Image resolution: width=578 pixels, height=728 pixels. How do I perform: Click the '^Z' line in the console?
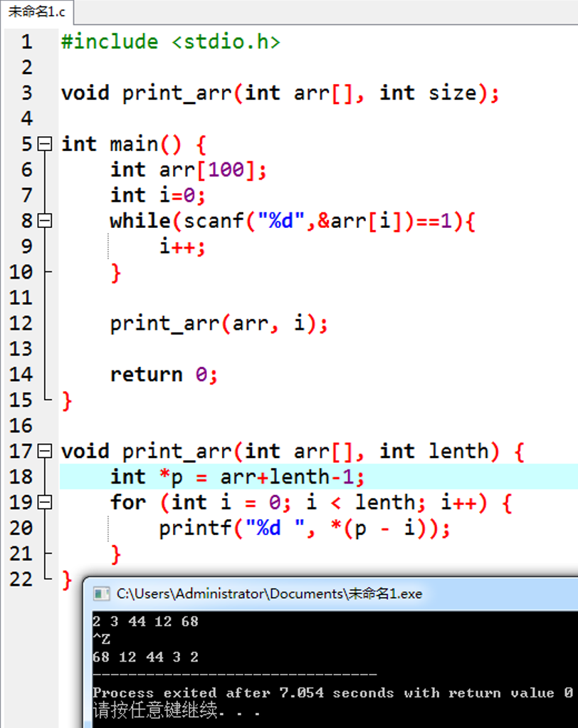click(x=101, y=640)
